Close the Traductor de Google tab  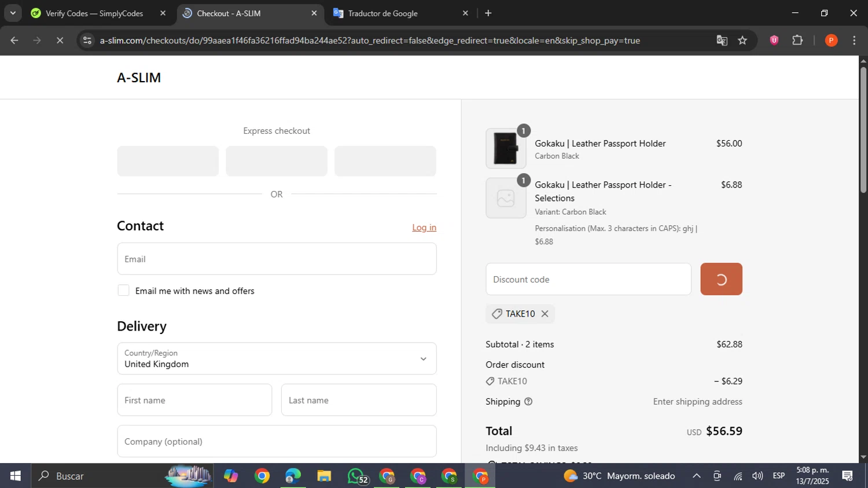[x=465, y=13]
